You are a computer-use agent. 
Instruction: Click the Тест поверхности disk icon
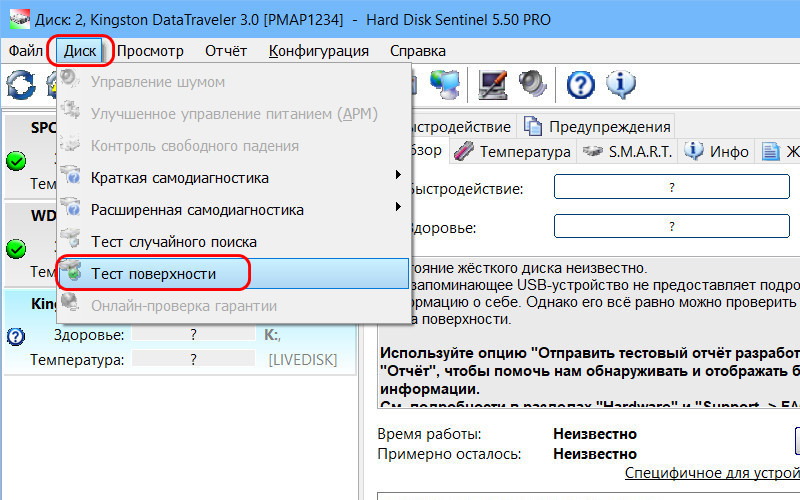tap(71, 270)
